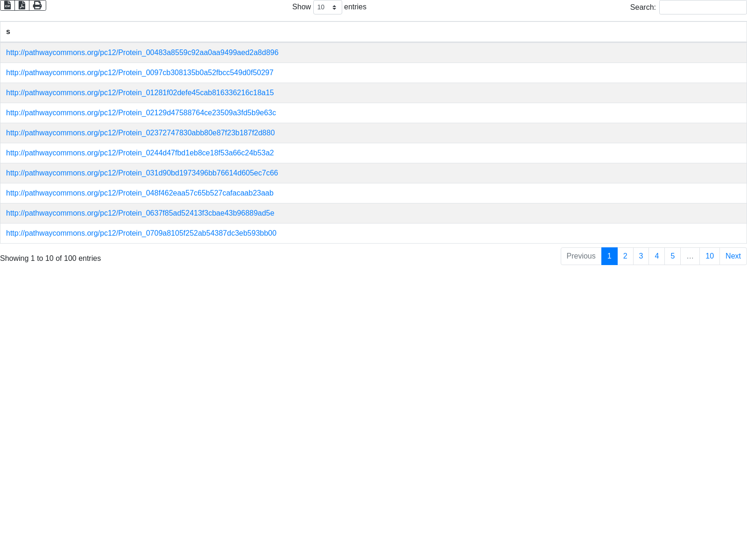The width and height of the screenshot is (747, 560).
Task: Click the Print icon button
Action: tap(37, 5)
